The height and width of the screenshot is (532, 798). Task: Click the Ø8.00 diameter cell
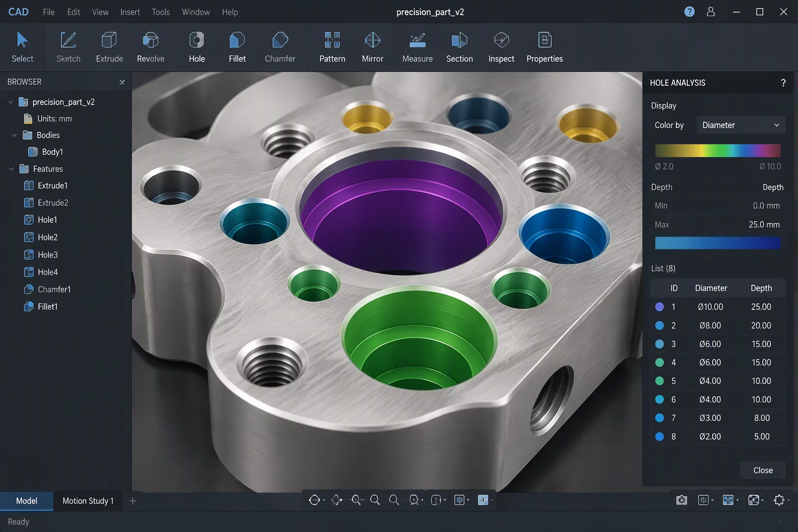[710, 326]
